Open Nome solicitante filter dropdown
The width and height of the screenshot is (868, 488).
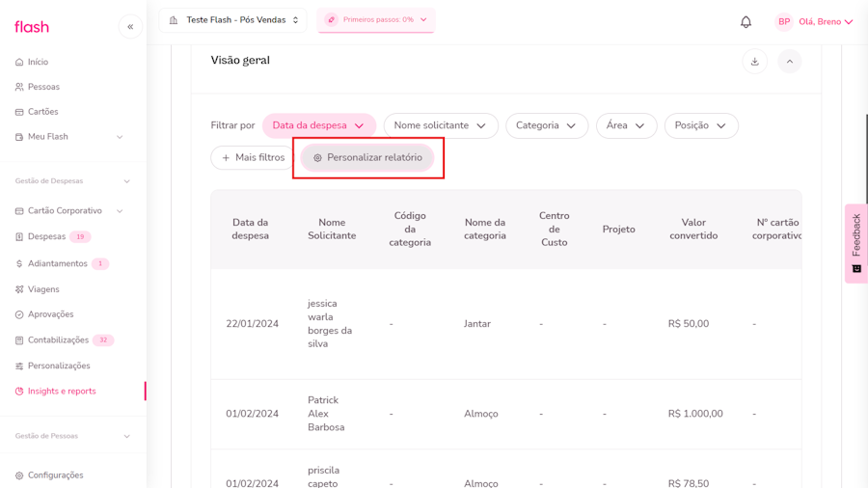[x=441, y=125]
